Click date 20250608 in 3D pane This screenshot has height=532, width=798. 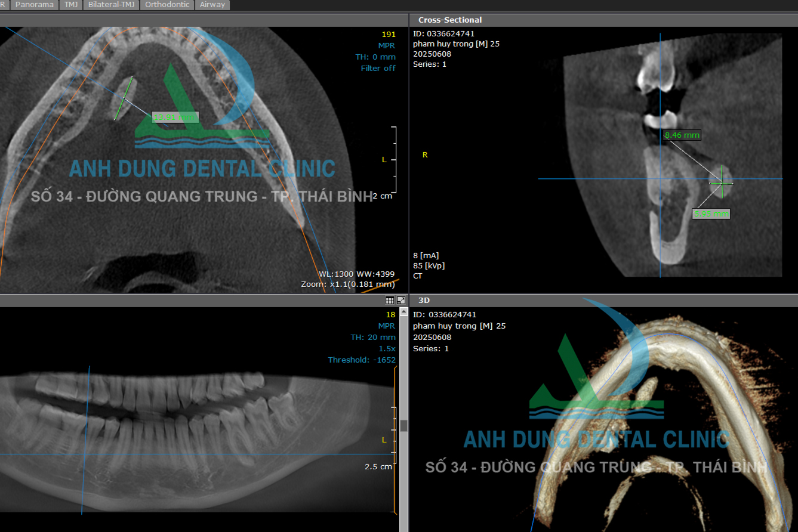pyautogui.click(x=432, y=337)
